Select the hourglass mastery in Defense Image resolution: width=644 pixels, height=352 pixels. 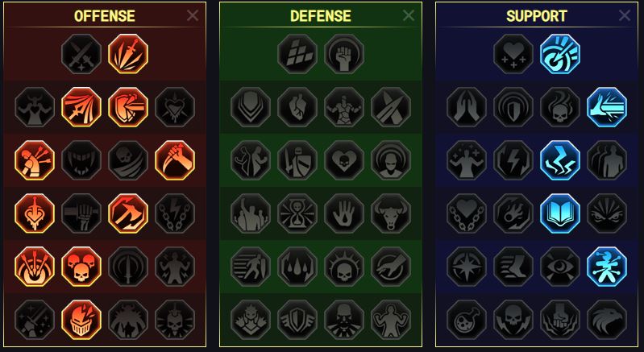tap(297, 213)
